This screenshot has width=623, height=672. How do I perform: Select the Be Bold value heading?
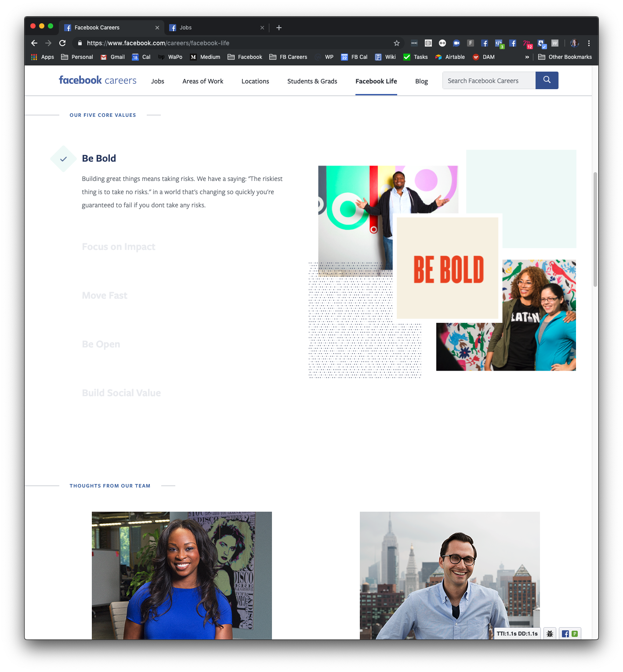click(x=99, y=159)
